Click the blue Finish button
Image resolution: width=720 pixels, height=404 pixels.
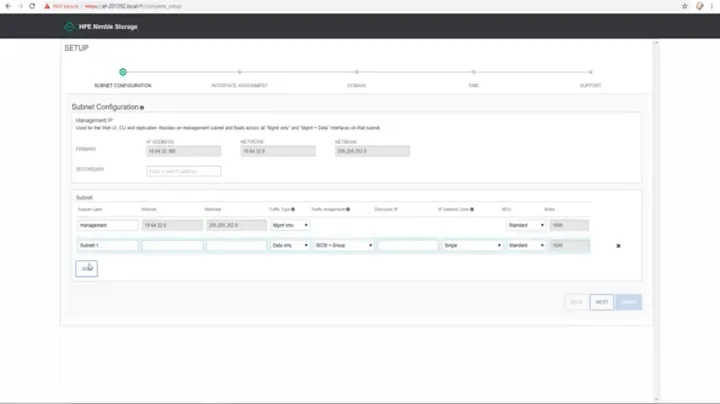tap(629, 302)
